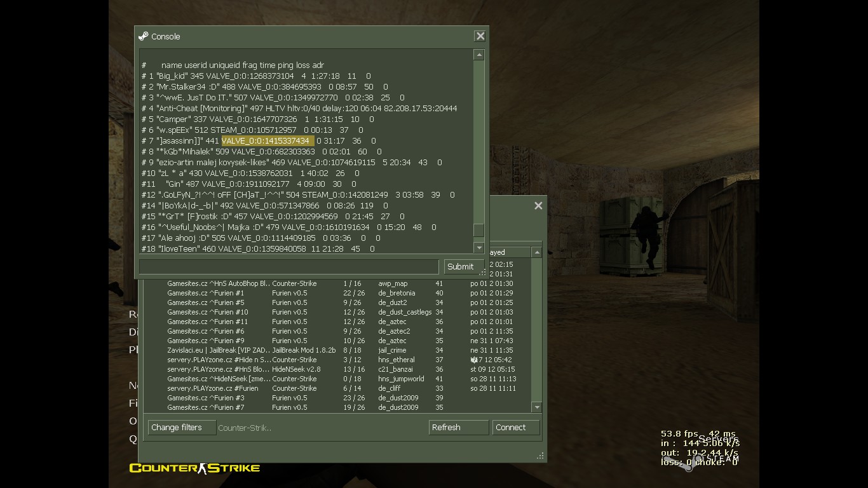Click the Console resize grip
Screen dimensions: 868x488
482,273
